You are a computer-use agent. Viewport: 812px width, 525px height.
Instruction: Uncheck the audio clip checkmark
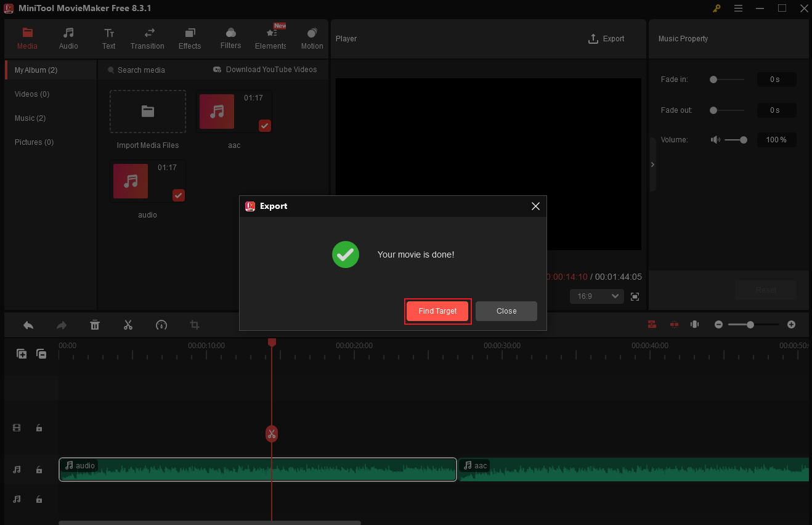point(178,195)
